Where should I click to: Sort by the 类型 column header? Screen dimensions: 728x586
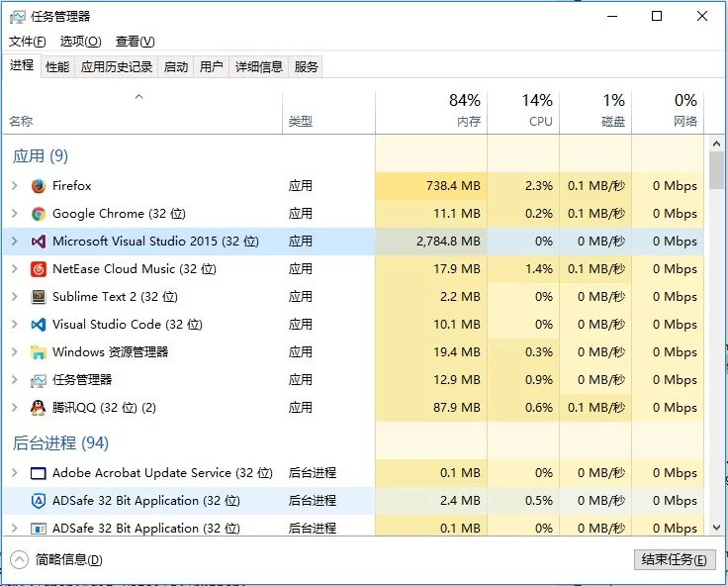click(x=328, y=113)
